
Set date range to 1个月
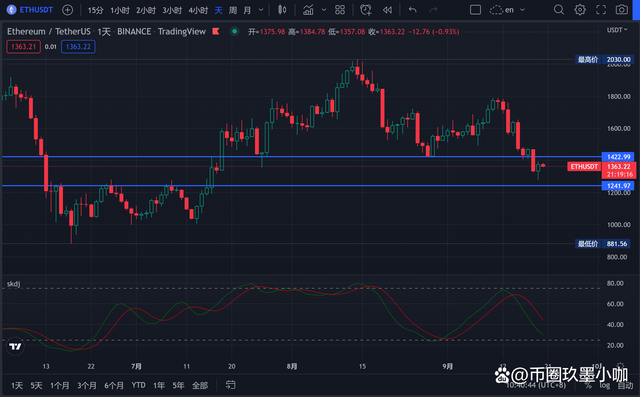coord(60,386)
